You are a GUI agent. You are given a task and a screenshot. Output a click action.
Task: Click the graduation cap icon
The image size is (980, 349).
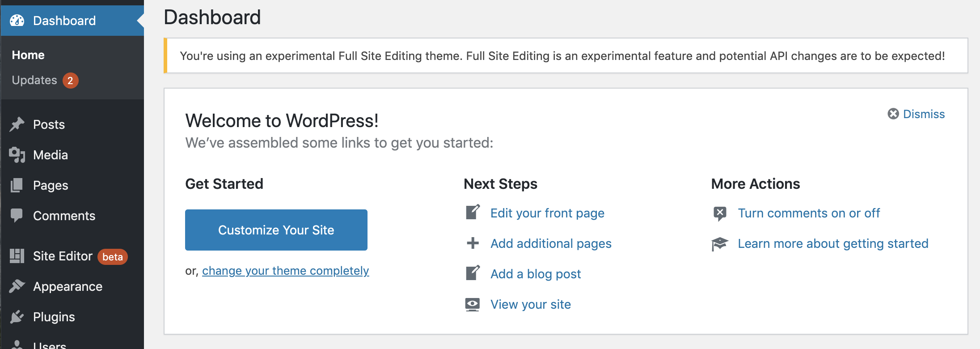click(720, 244)
